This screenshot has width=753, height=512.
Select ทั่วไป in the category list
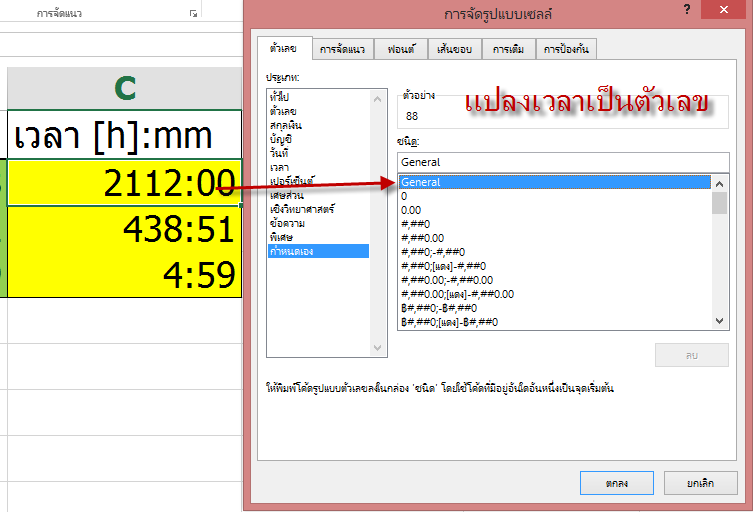[x=318, y=97]
